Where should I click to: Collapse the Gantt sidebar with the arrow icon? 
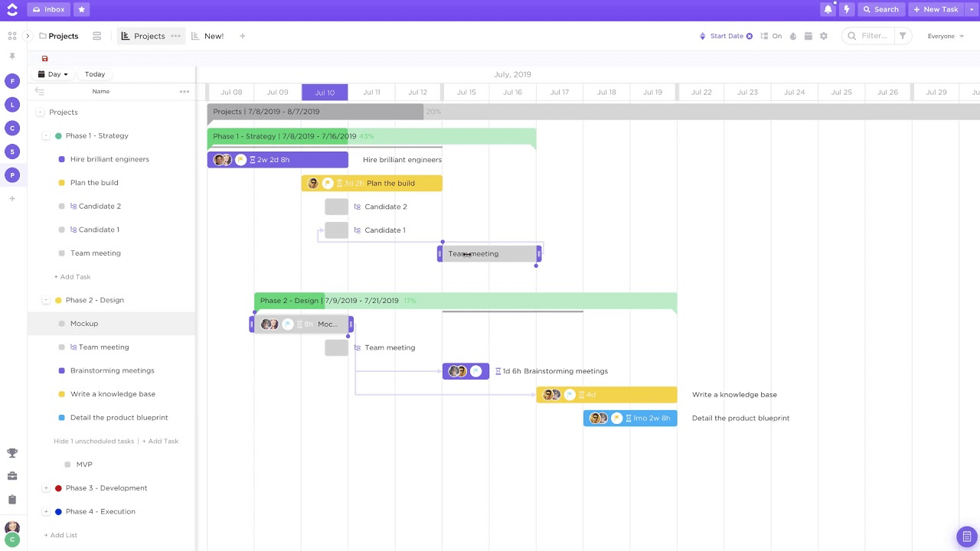[x=39, y=90]
